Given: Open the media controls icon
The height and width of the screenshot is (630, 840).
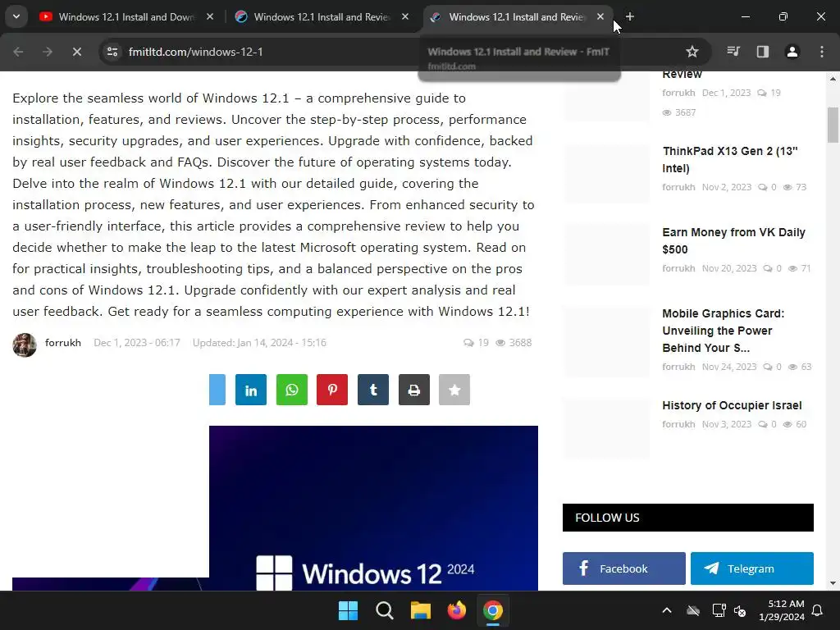Looking at the screenshot, I should point(733,52).
